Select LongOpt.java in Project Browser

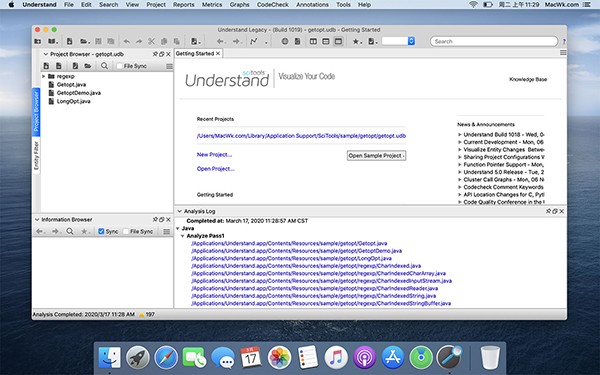click(73, 101)
